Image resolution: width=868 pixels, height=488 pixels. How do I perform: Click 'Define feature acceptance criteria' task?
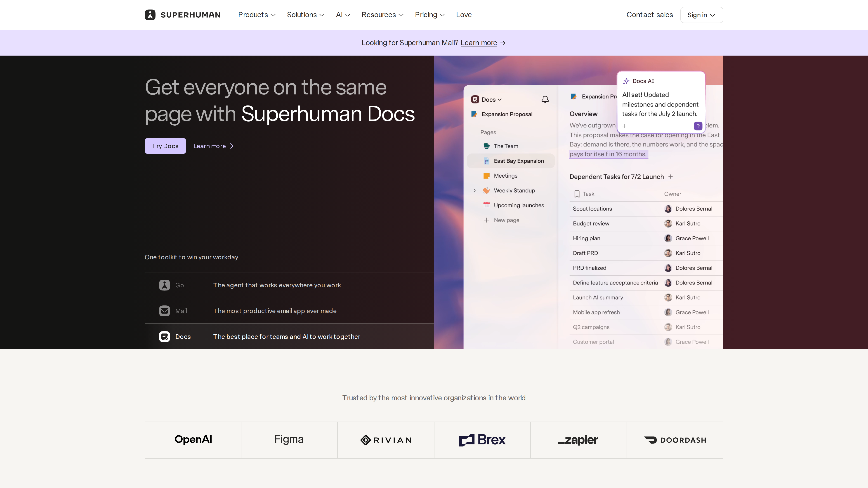[615, 283]
